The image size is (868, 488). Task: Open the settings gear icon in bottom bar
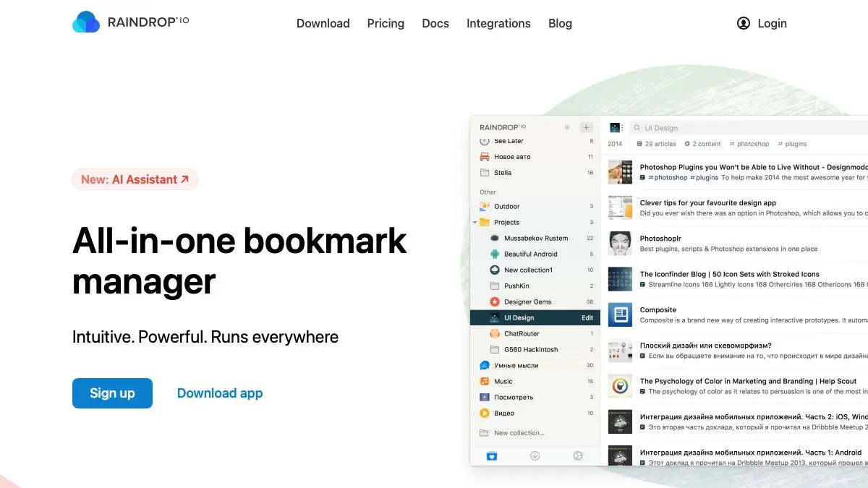[x=577, y=455]
